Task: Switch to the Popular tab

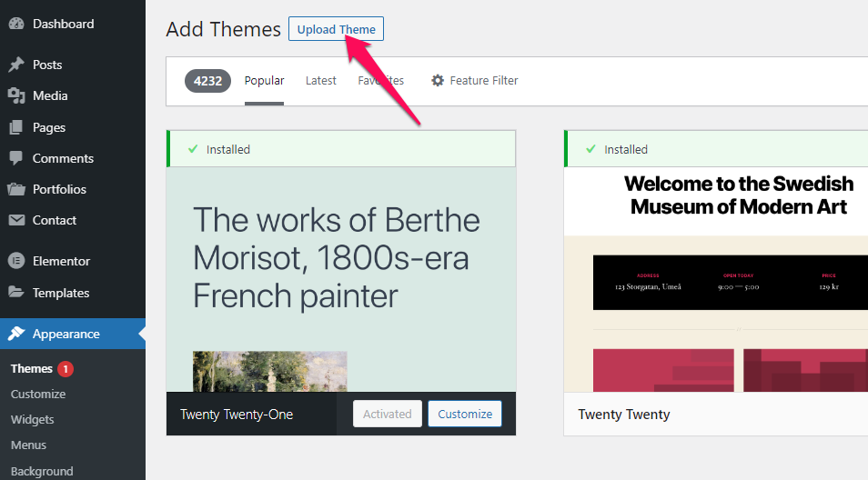Action: [264, 81]
